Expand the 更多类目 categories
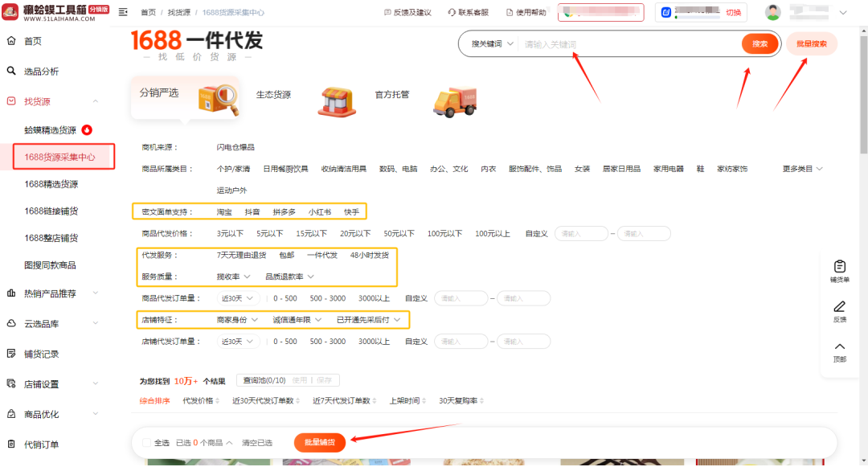Viewport: 868px width, 467px height. pos(802,169)
